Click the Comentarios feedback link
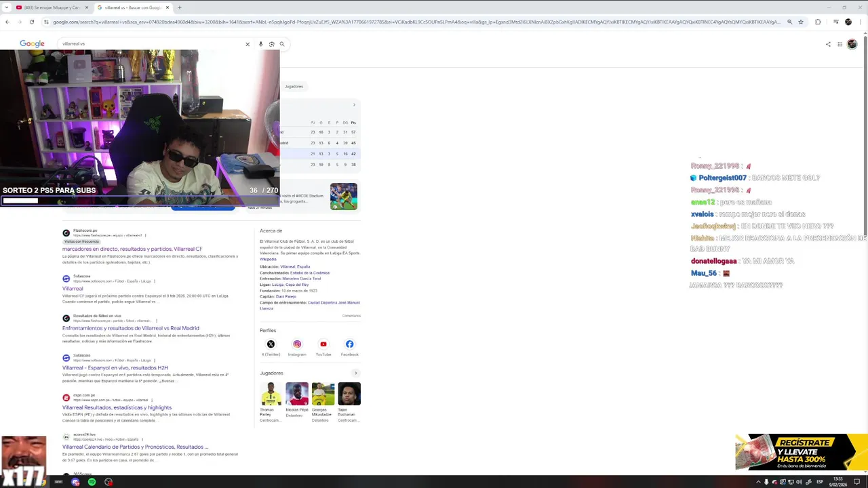Image resolution: width=868 pixels, height=488 pixels. 351,316
